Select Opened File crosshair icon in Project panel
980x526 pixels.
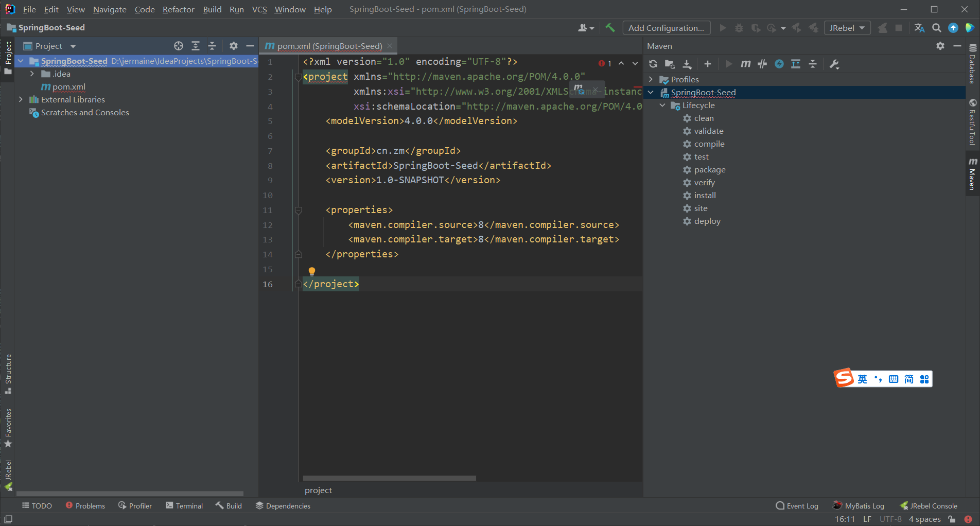coord(179,46)
